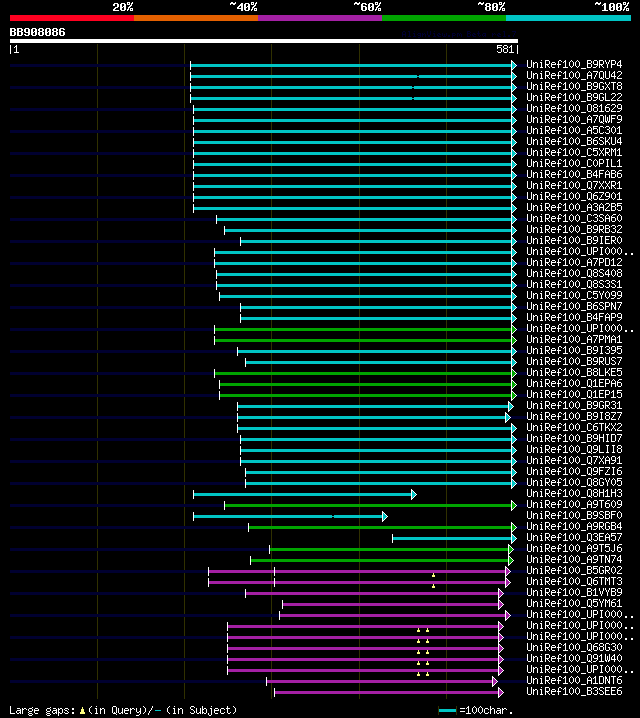Select hit label UniRef100_B9HID7
The image size is (640, 718).
coord(574,438)
